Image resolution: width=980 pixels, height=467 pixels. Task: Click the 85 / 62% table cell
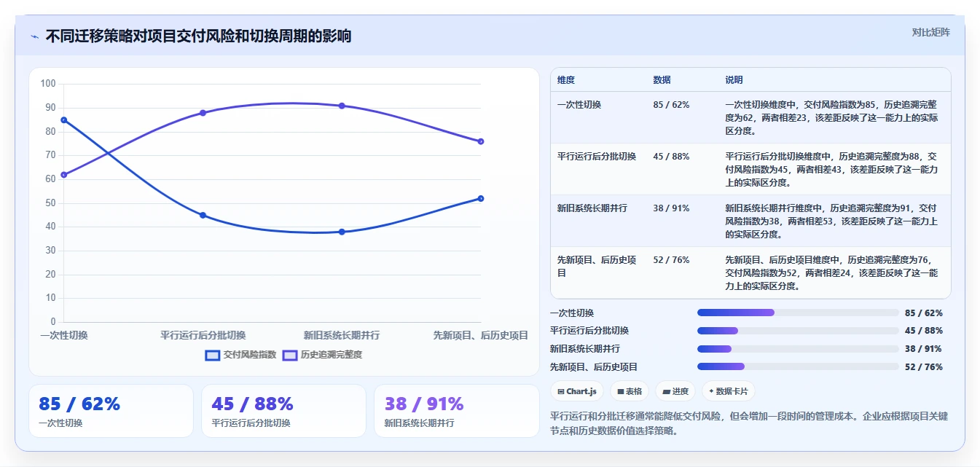pyautogui.click(x=671, y=105)
